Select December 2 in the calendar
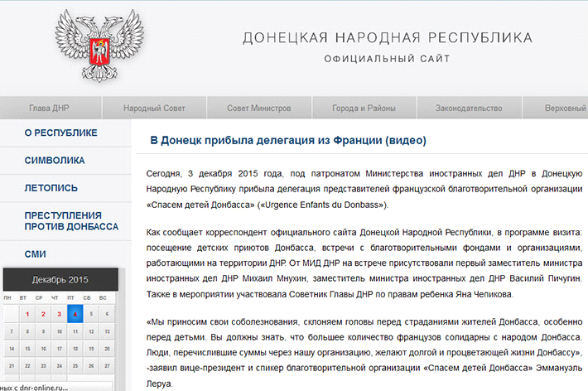The image size is (588, 391). [42, 314]
